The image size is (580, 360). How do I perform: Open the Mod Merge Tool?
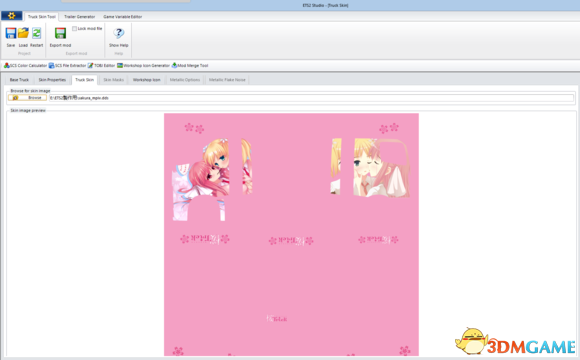tap(190, 65)
